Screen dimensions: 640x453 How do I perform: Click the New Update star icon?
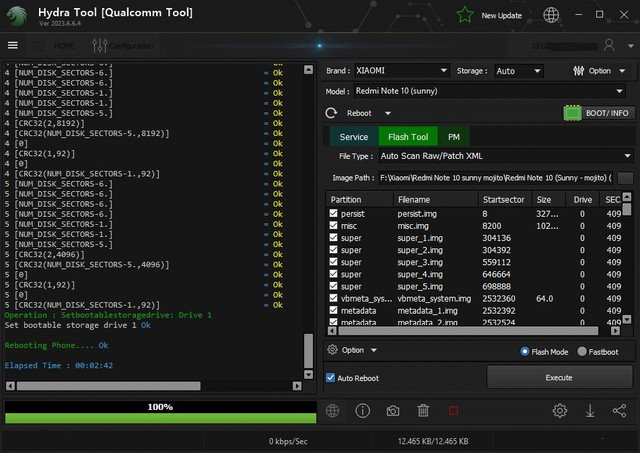point(465,15)
